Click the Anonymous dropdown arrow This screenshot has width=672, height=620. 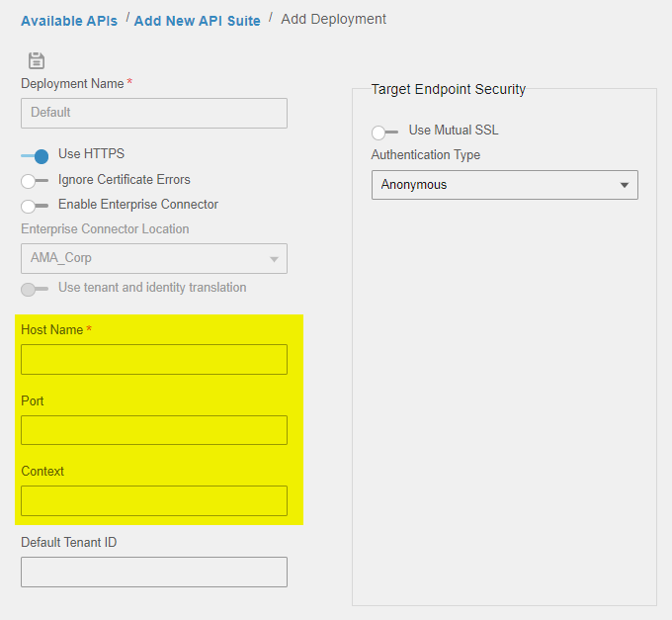625,185
